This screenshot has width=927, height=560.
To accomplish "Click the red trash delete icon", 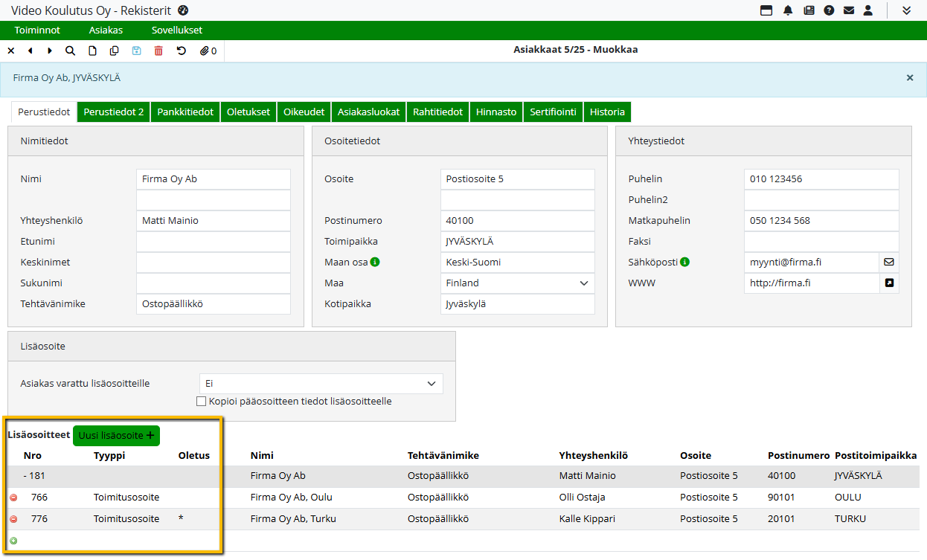I will click(x=158, y=51).
